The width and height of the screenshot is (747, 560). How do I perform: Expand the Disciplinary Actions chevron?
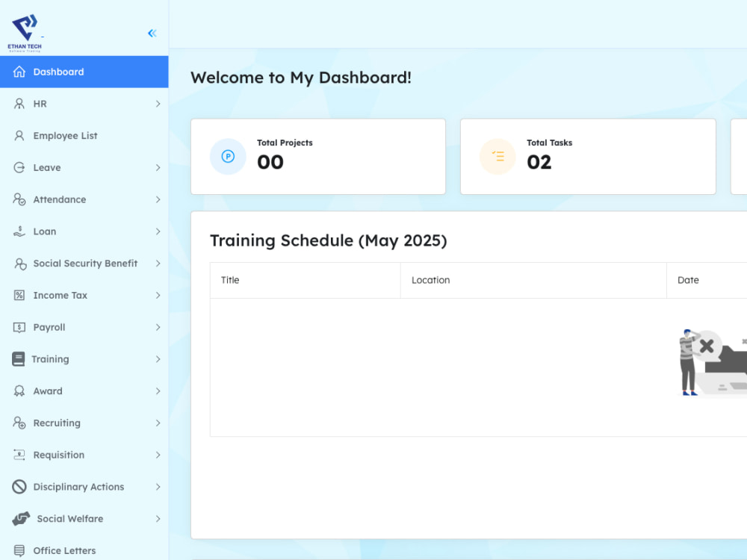[x=158, y=487]
